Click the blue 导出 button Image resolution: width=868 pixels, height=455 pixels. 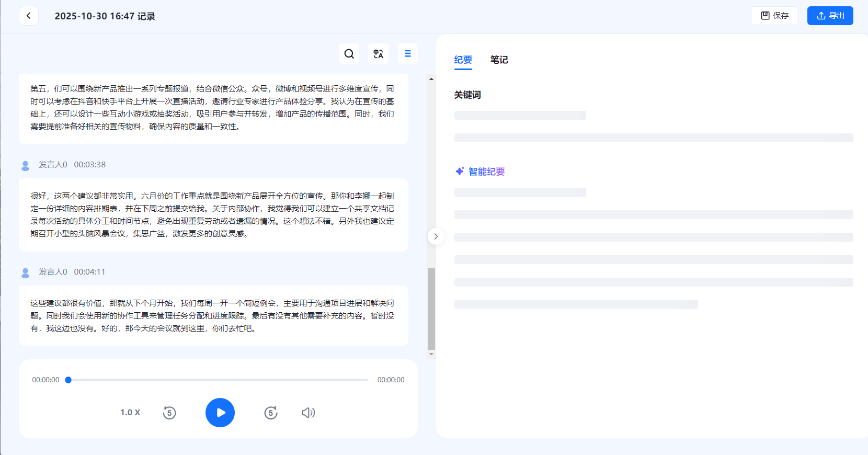830,16
